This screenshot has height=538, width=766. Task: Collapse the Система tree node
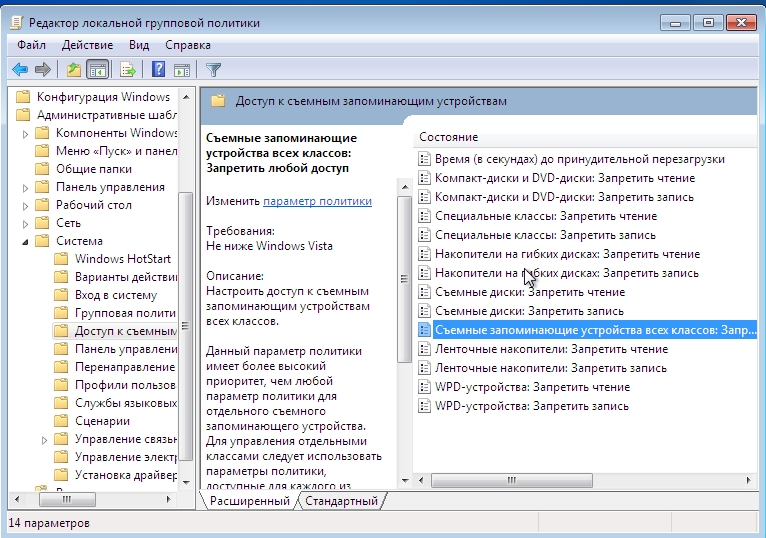(25, 241)
